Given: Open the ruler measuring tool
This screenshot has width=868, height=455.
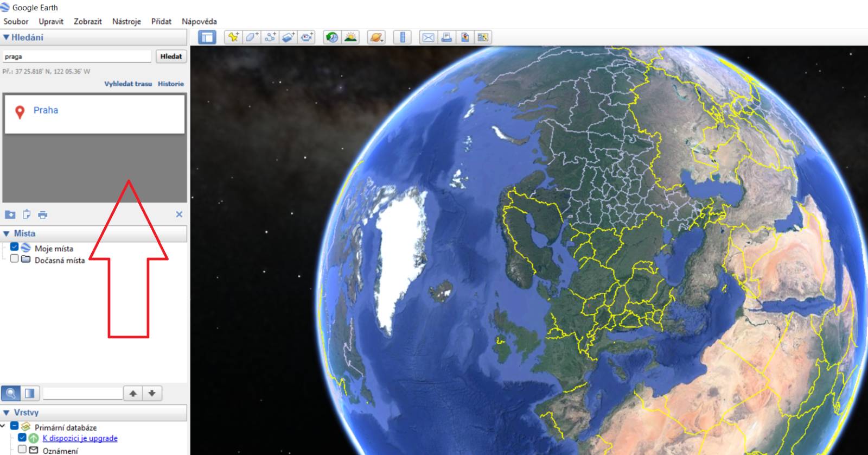Looking at the screenshot, I should click(403, 37).
